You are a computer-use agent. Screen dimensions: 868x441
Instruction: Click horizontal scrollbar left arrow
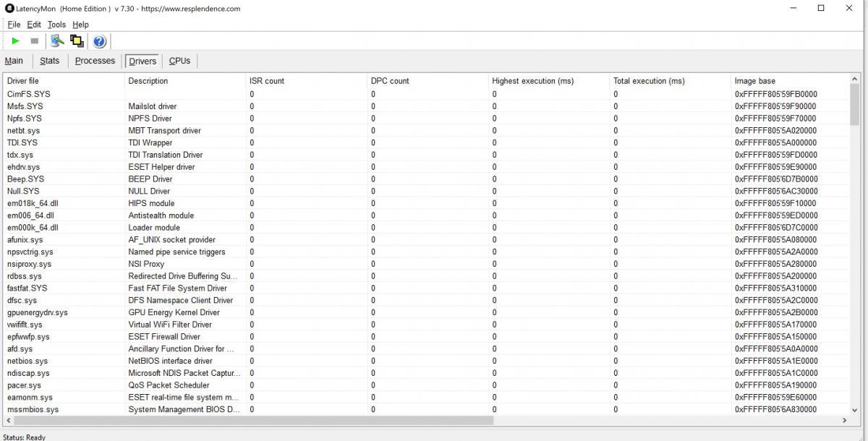pyautogui.click(x=9, y=420)
